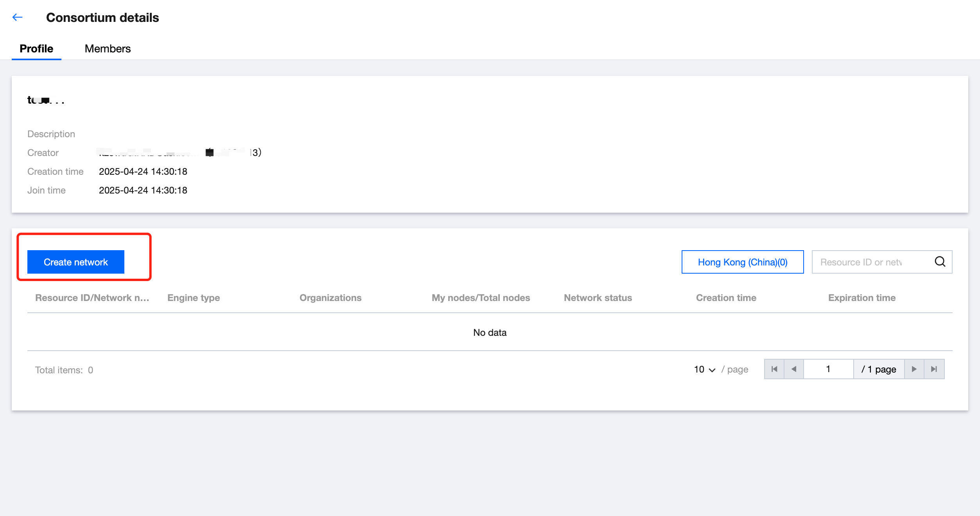The image size is (980, 516).
Task: Go to first page pagination icon
Action: pos(774,369)
